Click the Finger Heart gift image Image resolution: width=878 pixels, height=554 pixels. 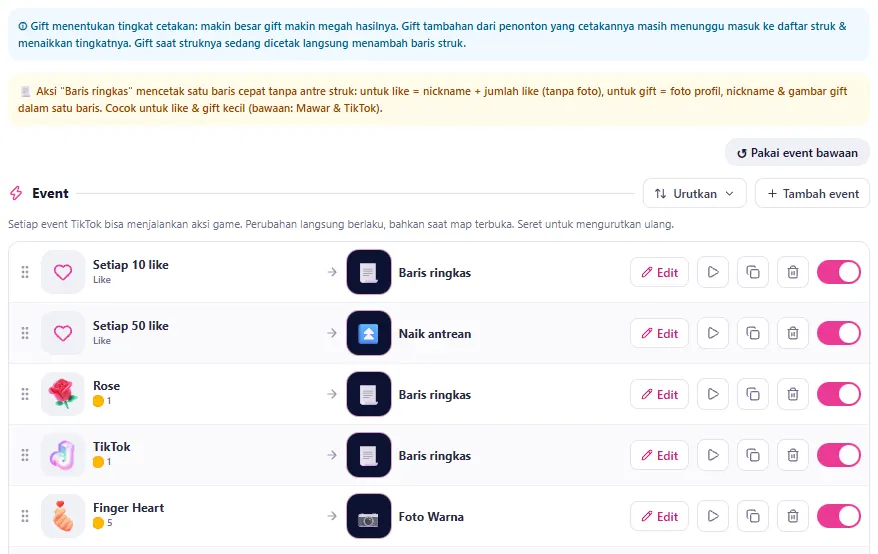coord(63,516)
